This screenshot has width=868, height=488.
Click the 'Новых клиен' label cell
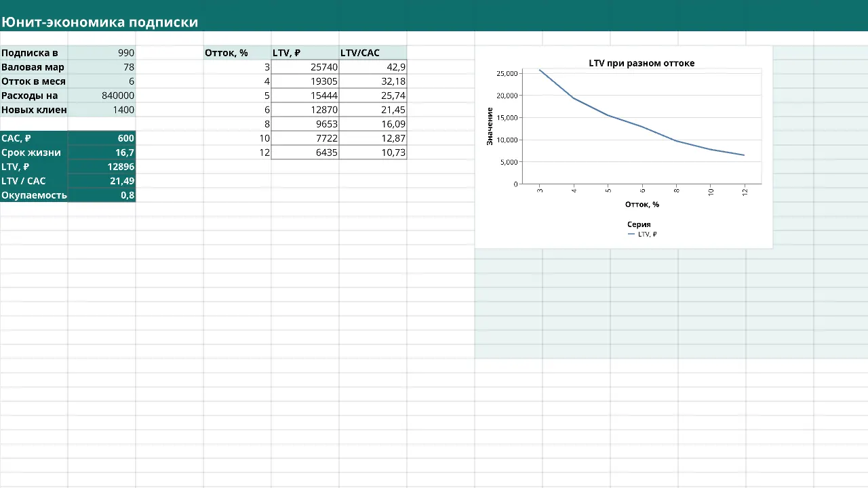click(x=34, y=110)
